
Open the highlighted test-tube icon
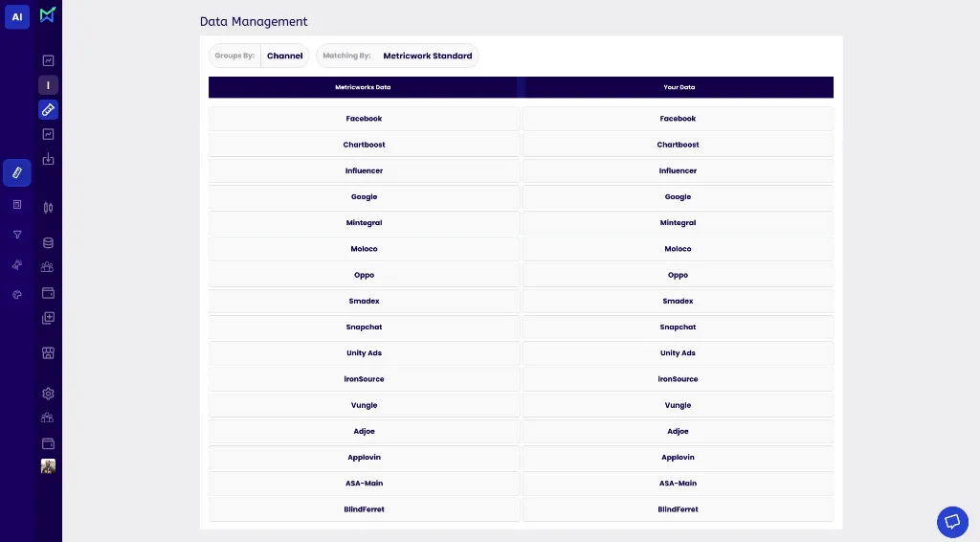click(48, 110)
